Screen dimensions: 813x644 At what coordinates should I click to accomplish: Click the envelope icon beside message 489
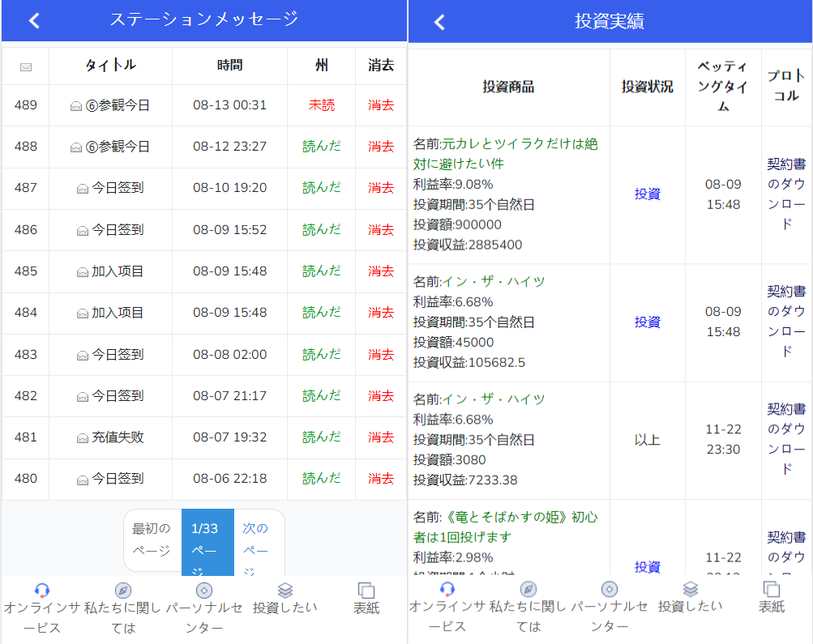pyautogui.click(x=76, y=104)
